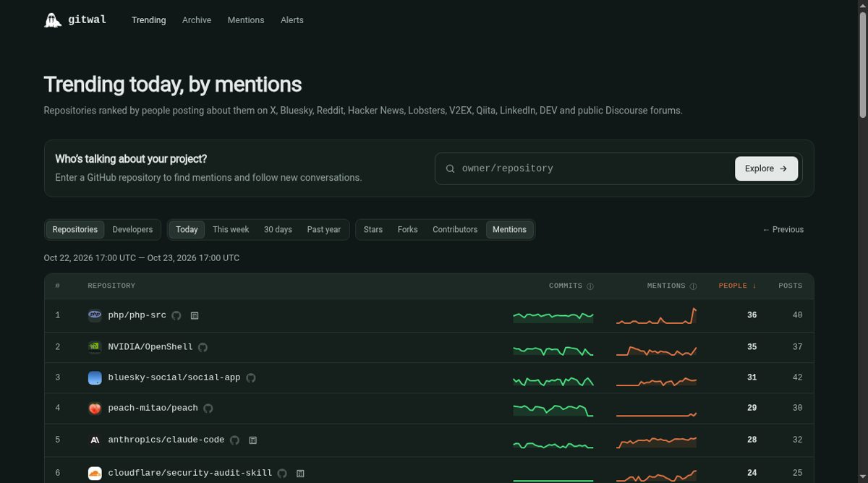
Task: Click the 36 people count for php/php-src
Action: coord(752,315)
